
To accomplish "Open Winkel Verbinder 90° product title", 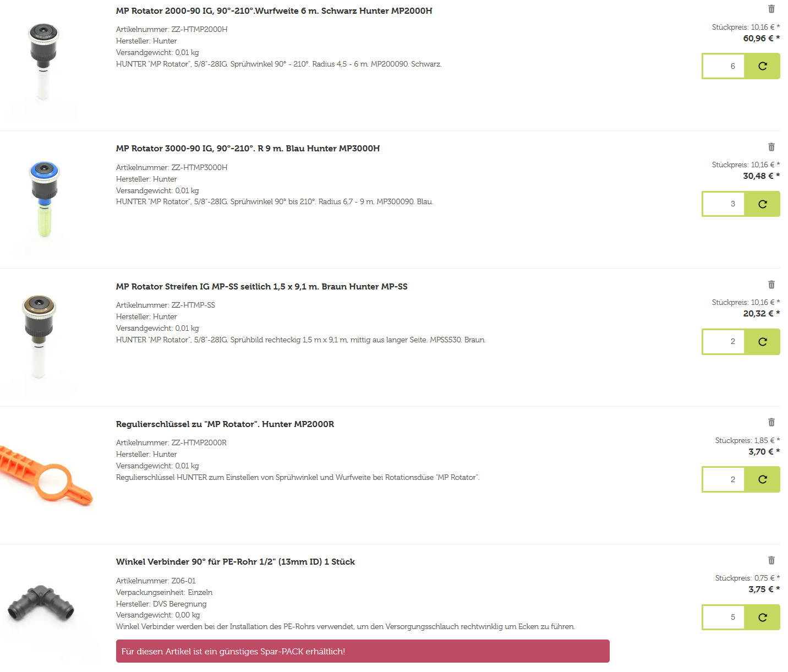I will (236, 562).
